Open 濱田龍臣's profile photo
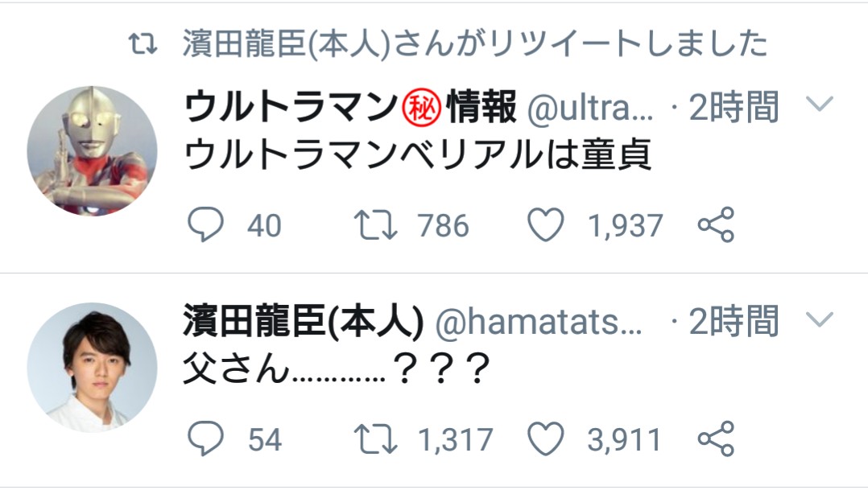Image resolution: width=868 pixels, height=494 pixels. (92, 367)
